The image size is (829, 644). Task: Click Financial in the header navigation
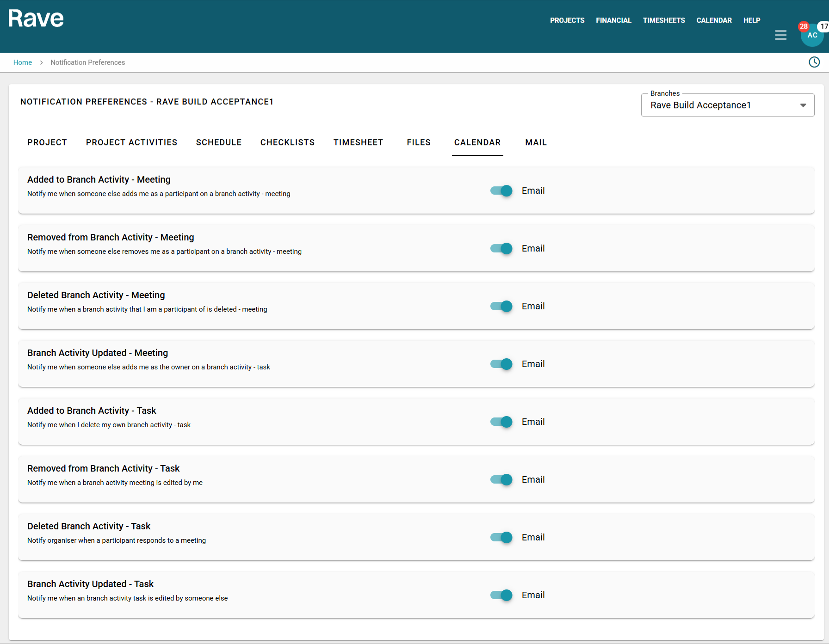point(613,20)
